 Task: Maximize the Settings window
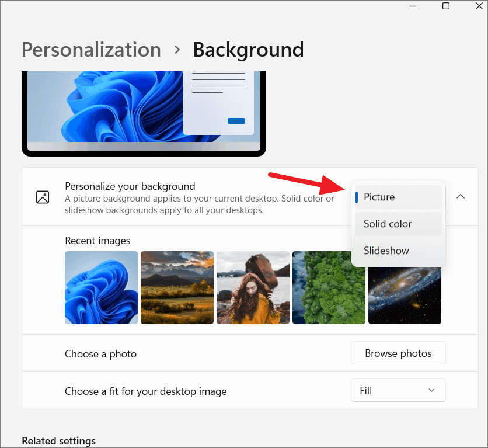click(446, 6)
